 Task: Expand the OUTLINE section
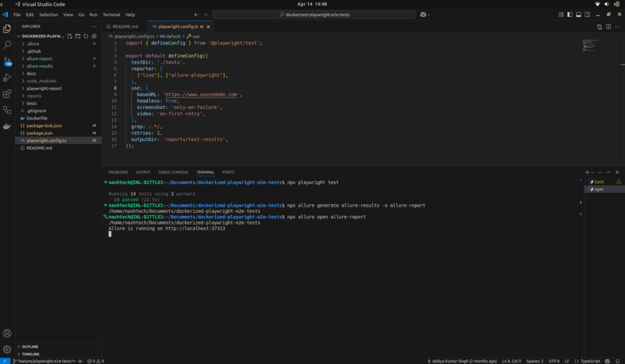click(31, 346)
